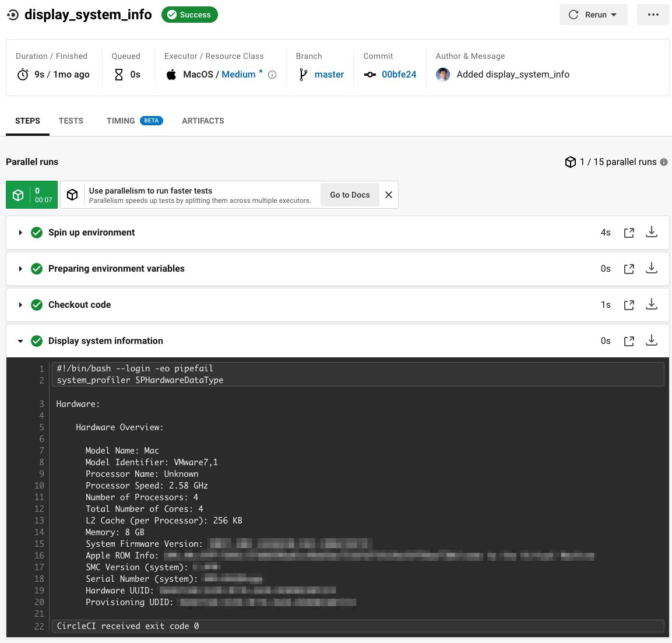The width and height of the screenshot is (672, 643).
Task: Click the pipeline icon next to display_system_info
Action: (12, 15)
